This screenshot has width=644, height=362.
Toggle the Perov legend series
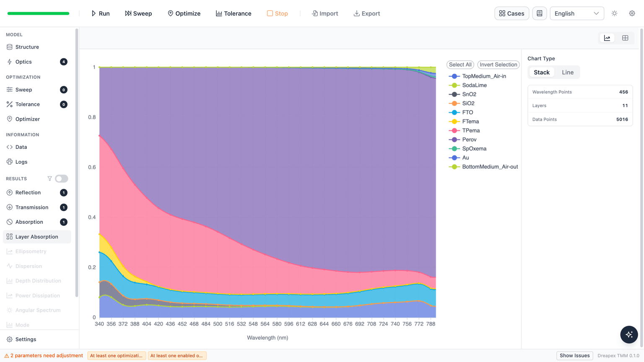pos(463,140)
